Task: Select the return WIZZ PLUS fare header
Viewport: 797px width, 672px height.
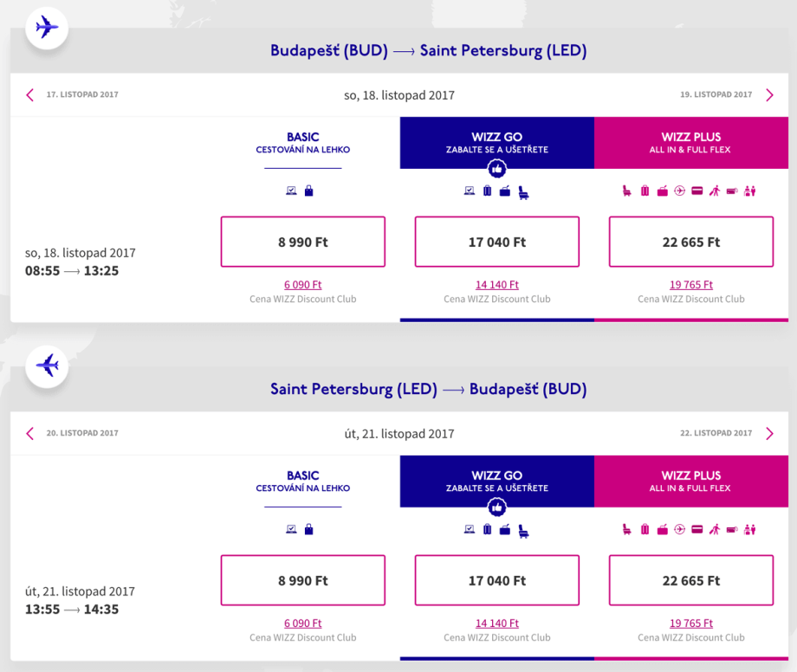Action: (x=691, y=481)
